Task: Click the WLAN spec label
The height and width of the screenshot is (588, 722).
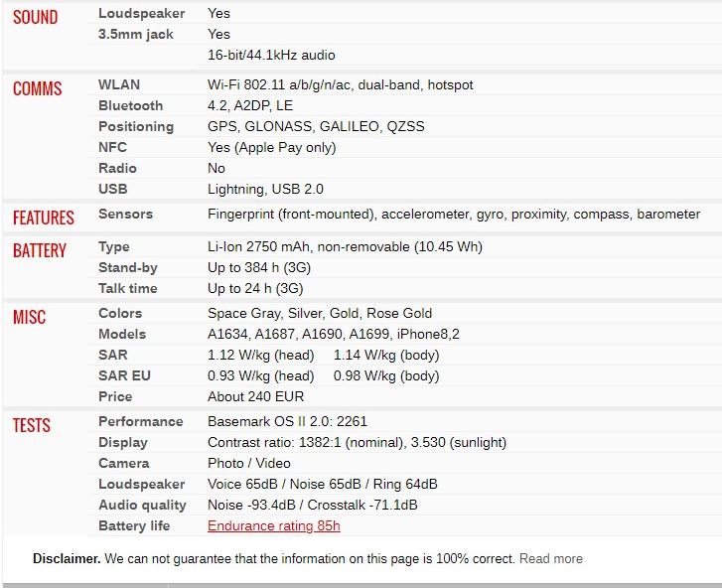Action: pos(119,84)
